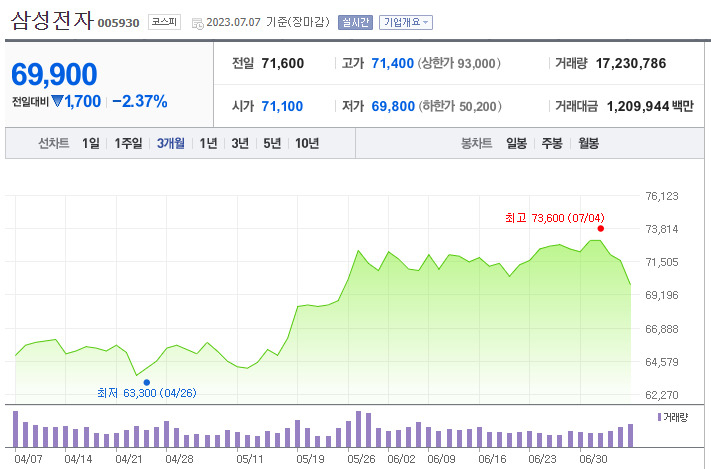Click the 05/11 date axis label
711x469 pixels.
(x=249, y=459)
